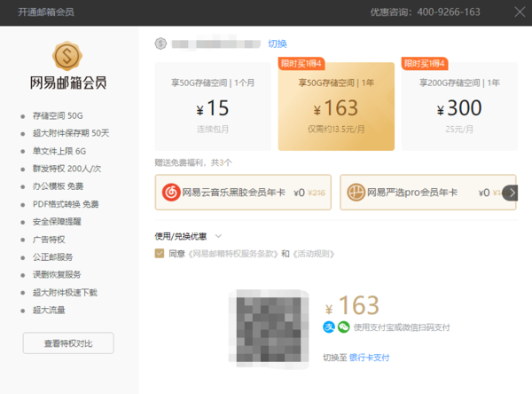Screen dimensions: 532x394
Task: Click the NetEase Yanxuan pro card icon
Action: (x=355, y=192)
